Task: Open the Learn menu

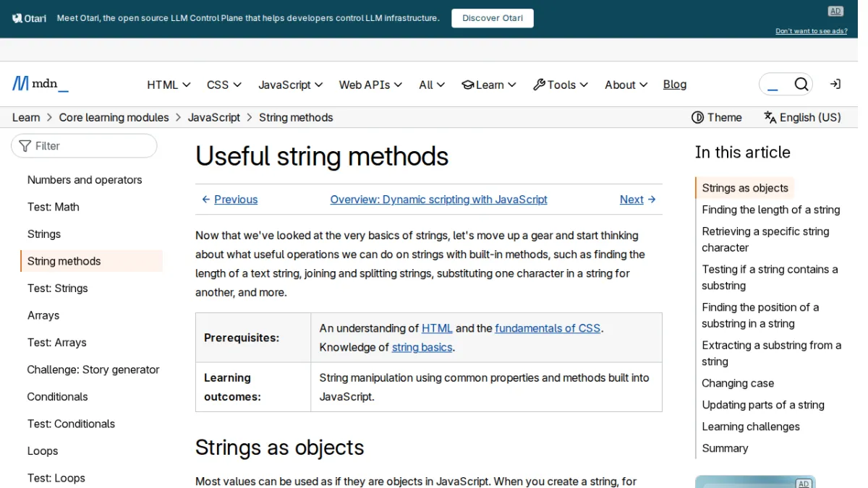Action: click(489, 85)
